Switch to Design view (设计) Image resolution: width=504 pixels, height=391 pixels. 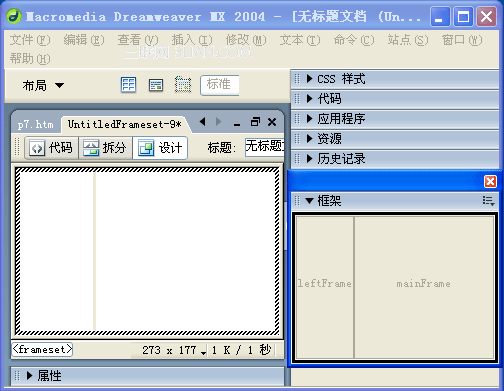coord(160,147)
